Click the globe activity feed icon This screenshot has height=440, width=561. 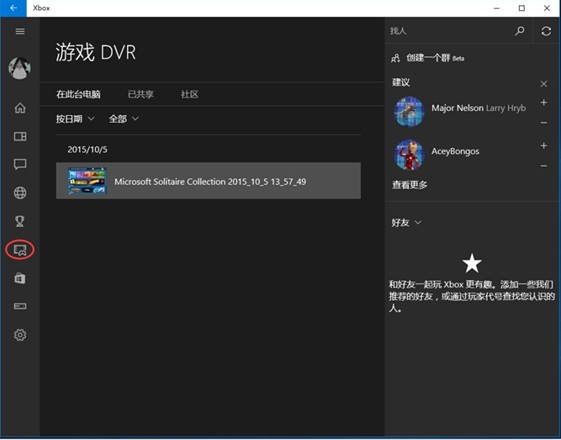pos(20,193)
